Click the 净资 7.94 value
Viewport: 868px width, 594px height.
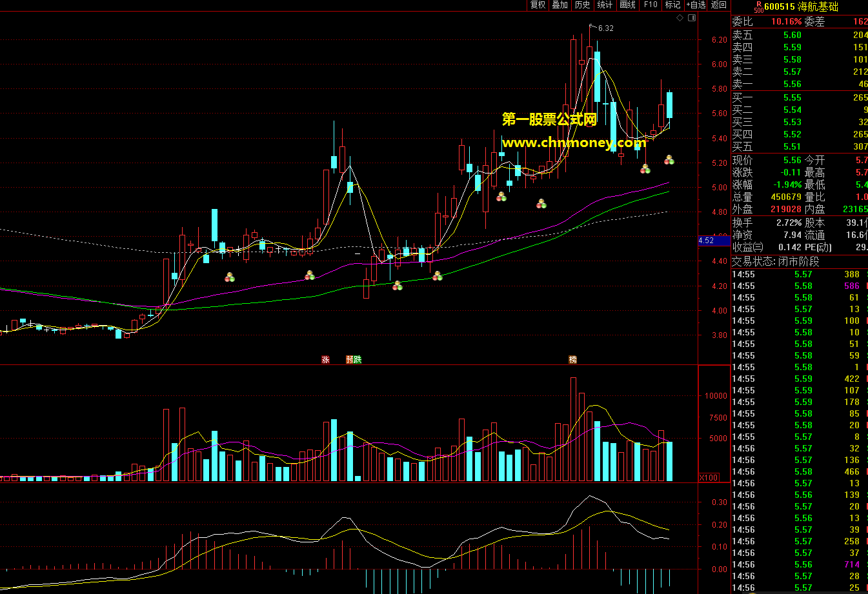pos(792,235)
